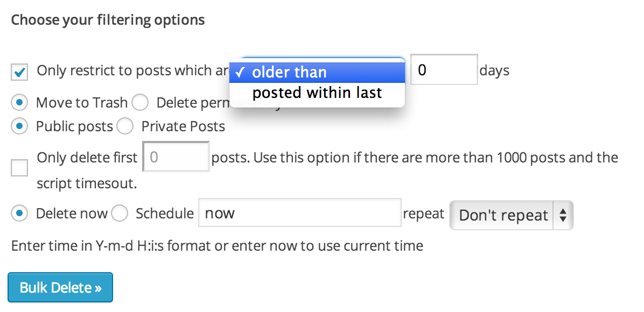Uncheck the 'Only restrict to posts' checkbox
The width and height of the screenshot is (644, 312).
tap(20, 72)
